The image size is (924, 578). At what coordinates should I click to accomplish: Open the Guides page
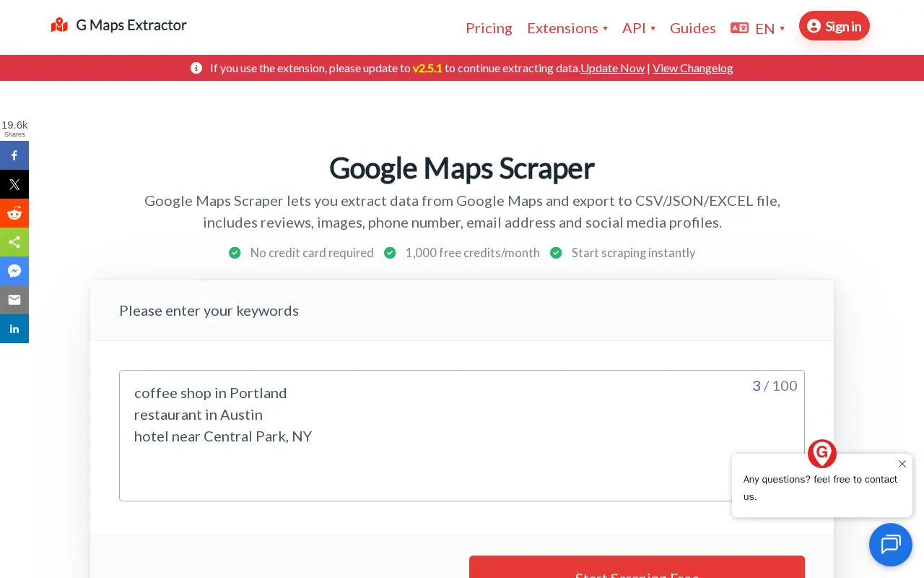(x=693, y=28)
